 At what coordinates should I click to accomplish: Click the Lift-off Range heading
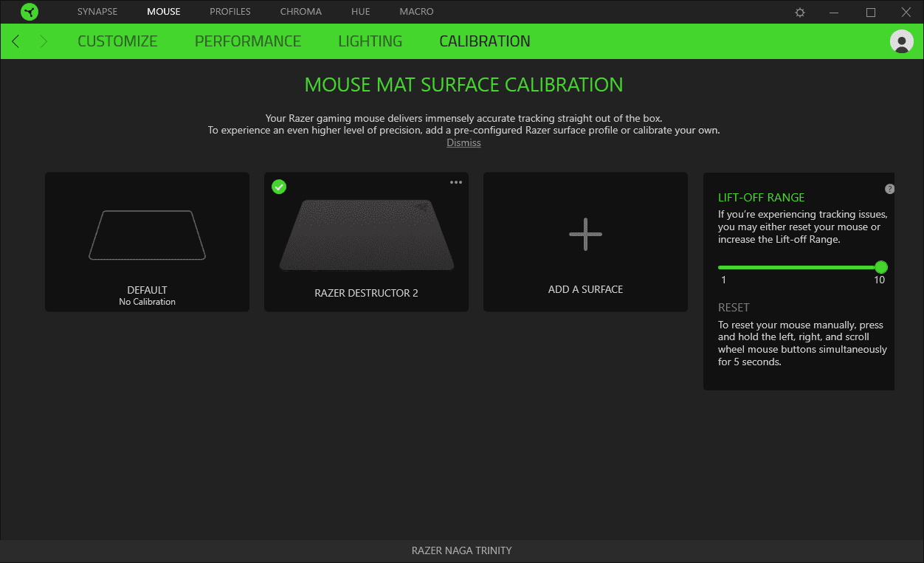pos(762,198)
